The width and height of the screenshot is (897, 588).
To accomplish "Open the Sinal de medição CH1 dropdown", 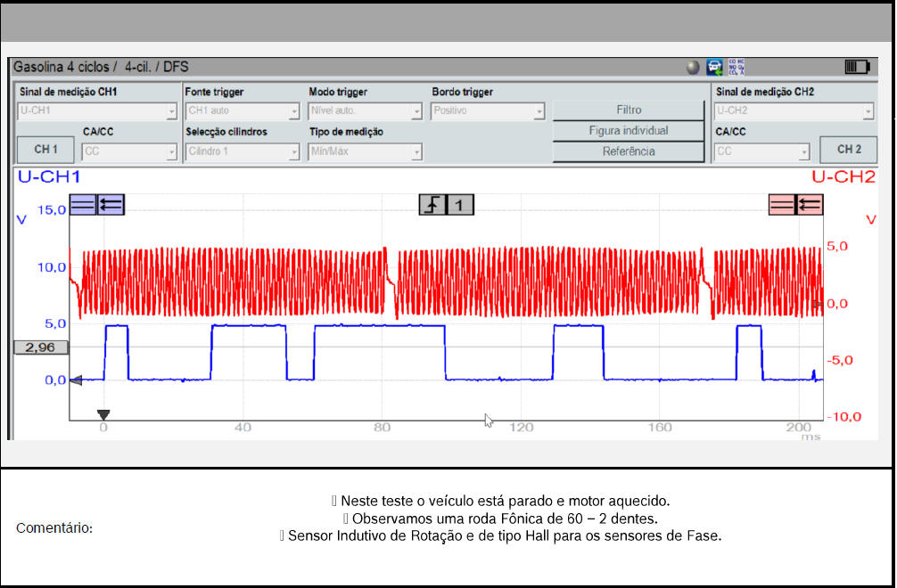I will click(98, 111).
